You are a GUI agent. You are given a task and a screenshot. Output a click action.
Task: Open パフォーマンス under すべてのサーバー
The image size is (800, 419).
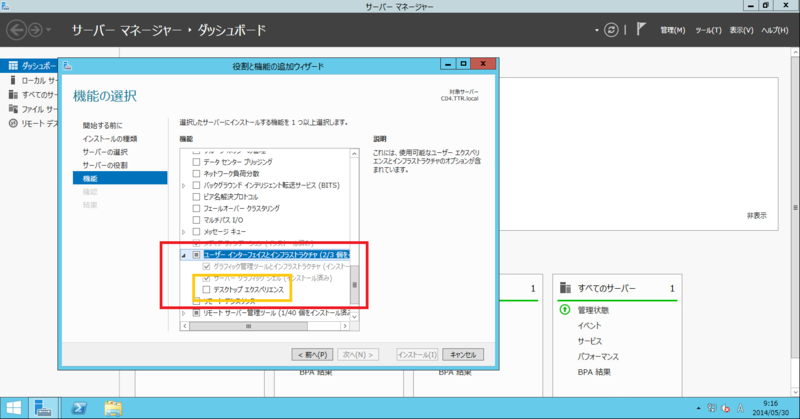[x=598, y=356]
